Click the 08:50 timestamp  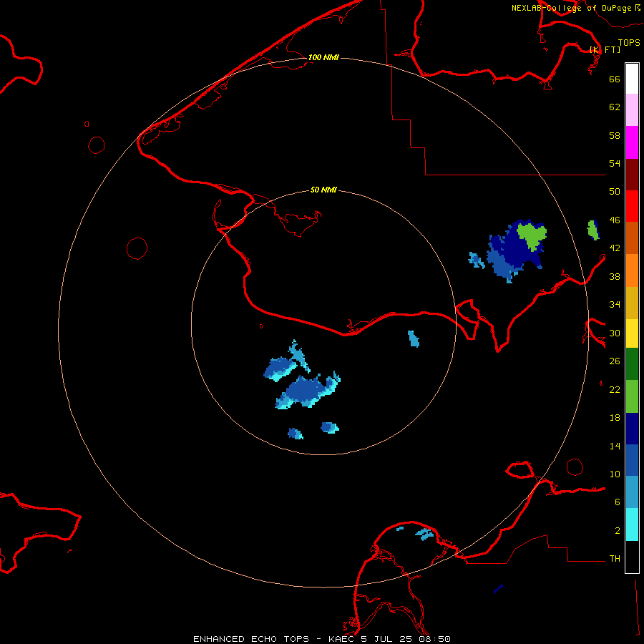(x=434, y=639)
